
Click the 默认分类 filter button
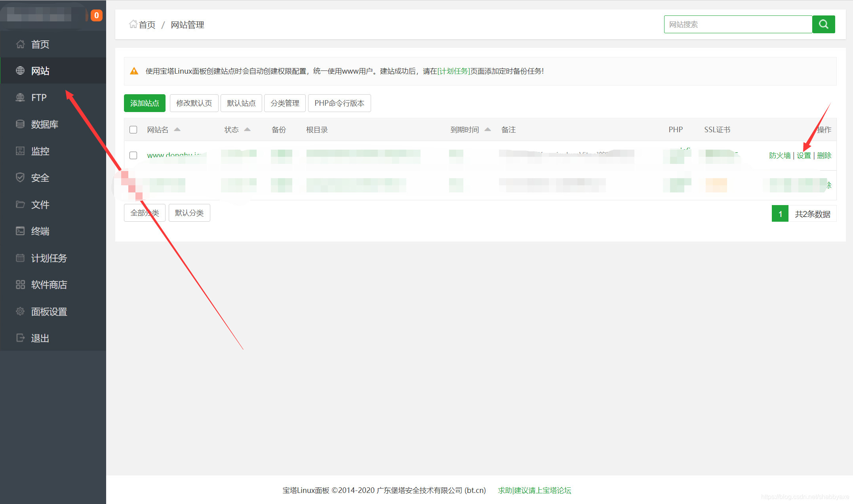189,213
